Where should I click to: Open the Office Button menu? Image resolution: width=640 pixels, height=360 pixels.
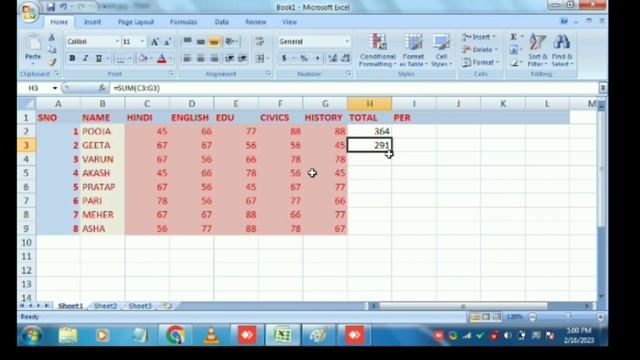click(29, 12)
